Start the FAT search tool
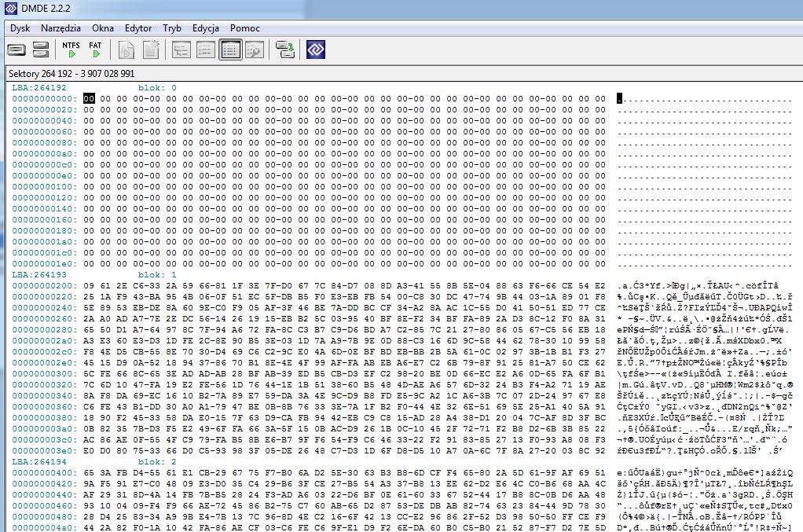The width and height of the screenshot is (803, 532). (95, 50)
